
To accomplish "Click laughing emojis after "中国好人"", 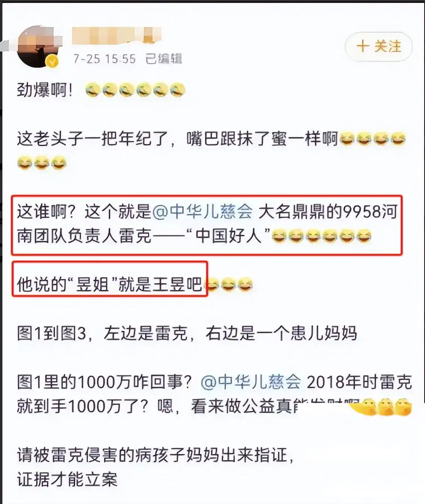I will click(x=321, y=236).
